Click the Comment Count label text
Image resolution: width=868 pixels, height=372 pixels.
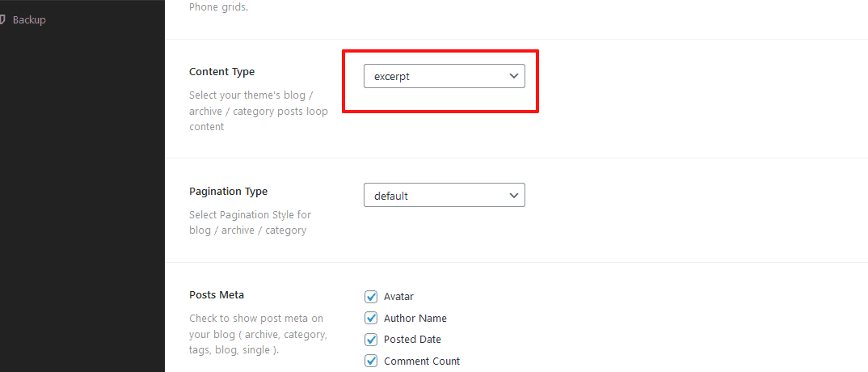pyautogui.click(x=422, y=361)
